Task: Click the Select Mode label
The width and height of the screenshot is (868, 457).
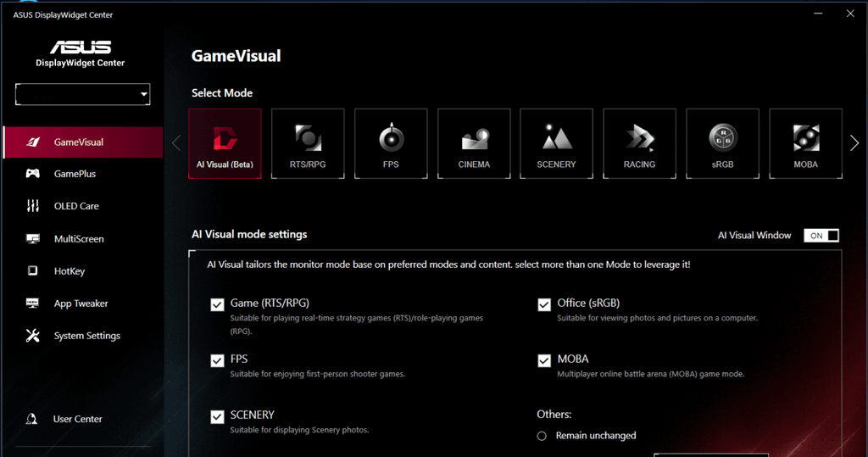Action: [222, 93]
